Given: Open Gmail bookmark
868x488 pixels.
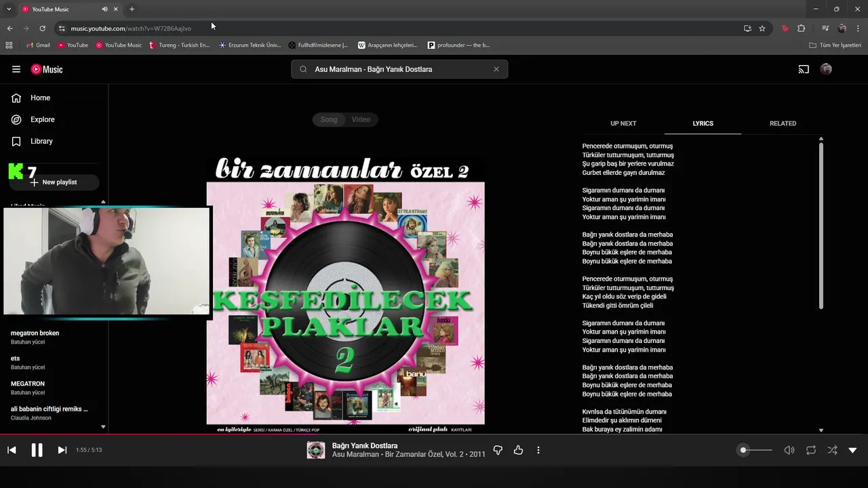Looking at the screenshot, I should tap(38, 45).
